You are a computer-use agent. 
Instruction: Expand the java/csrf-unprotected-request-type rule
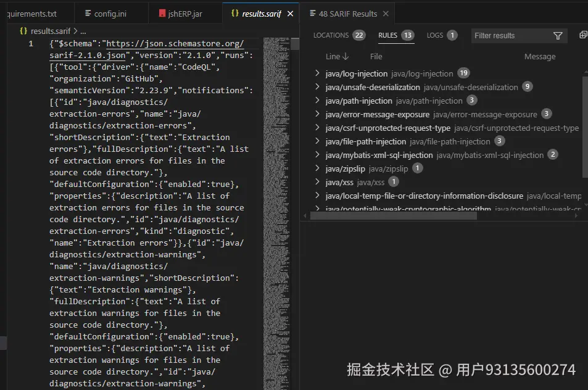click(x=317, y=128)
